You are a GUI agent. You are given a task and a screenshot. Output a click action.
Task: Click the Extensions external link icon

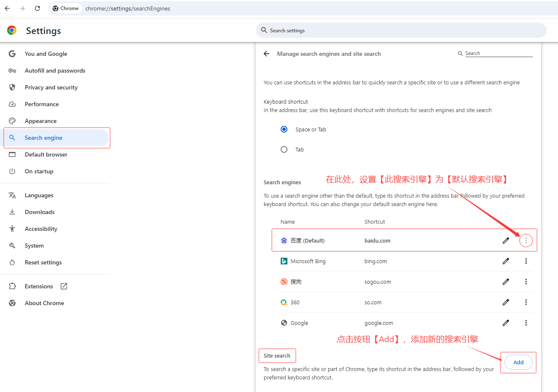64,286
